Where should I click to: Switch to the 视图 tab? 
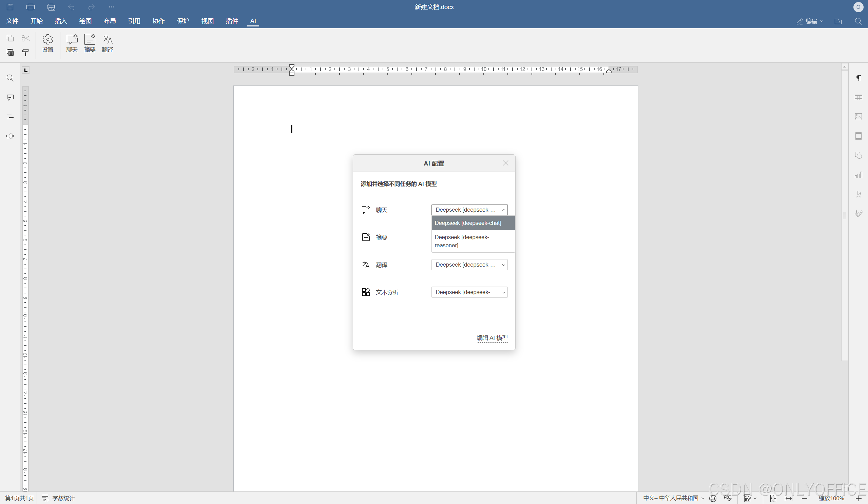click(207, 21)
